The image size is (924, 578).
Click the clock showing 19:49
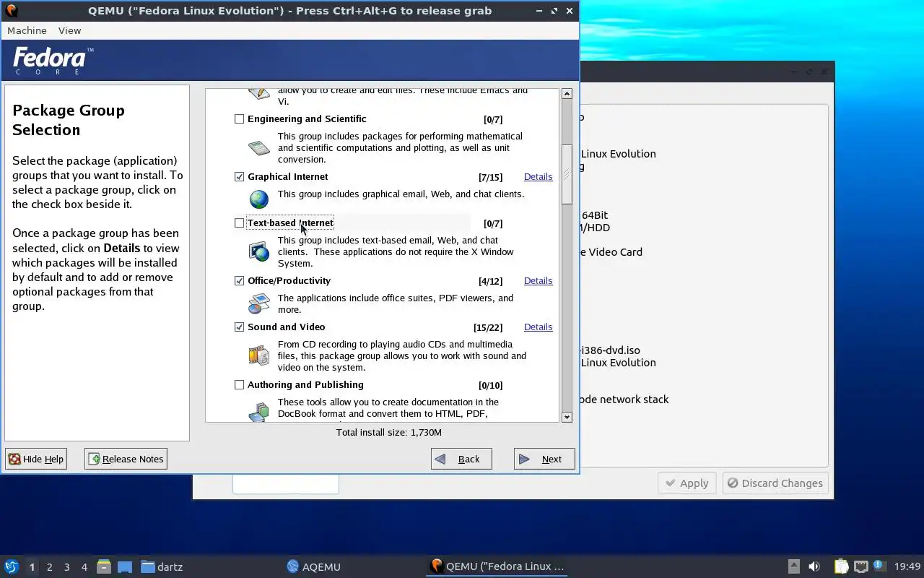pos(907,566)
